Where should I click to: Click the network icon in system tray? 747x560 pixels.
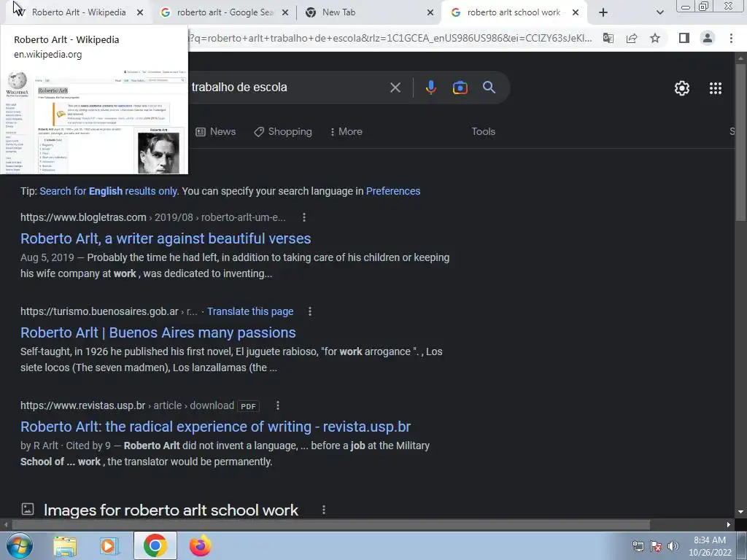[638, 546]
